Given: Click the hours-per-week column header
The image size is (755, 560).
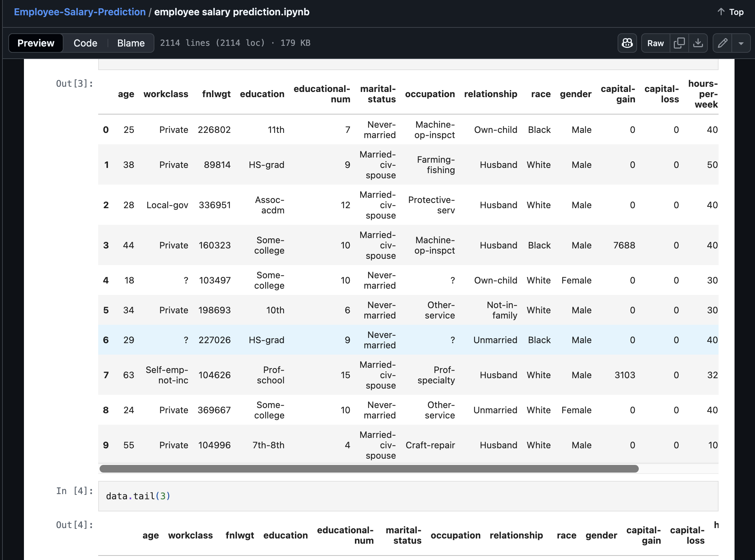Looking at the screenshot, I should click(703, 94).
